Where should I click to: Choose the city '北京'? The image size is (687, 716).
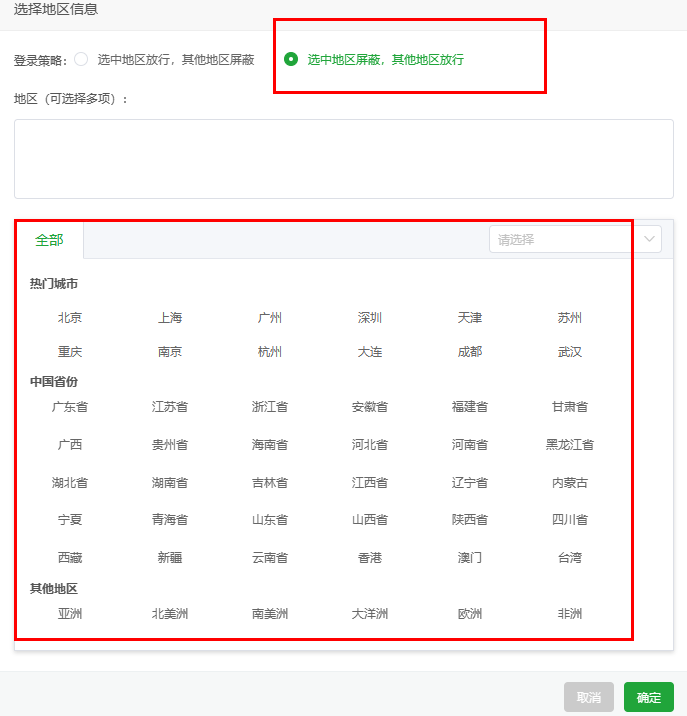[70, 318]
